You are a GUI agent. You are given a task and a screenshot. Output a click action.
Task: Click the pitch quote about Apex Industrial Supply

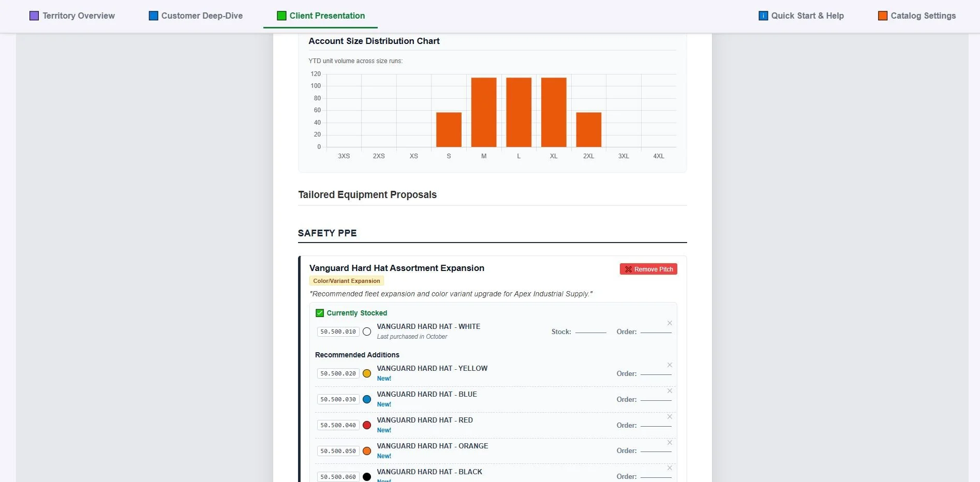(x=451, y=294)
